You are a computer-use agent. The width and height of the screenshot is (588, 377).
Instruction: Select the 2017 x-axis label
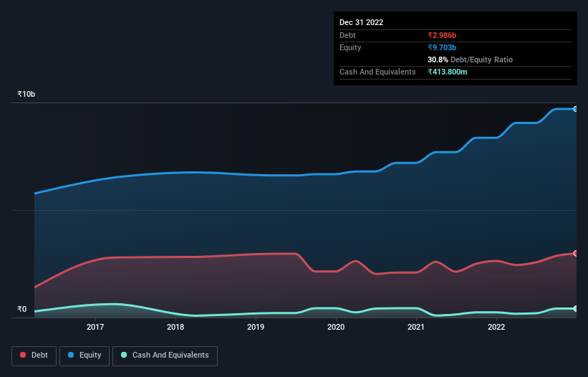(95, 327)
